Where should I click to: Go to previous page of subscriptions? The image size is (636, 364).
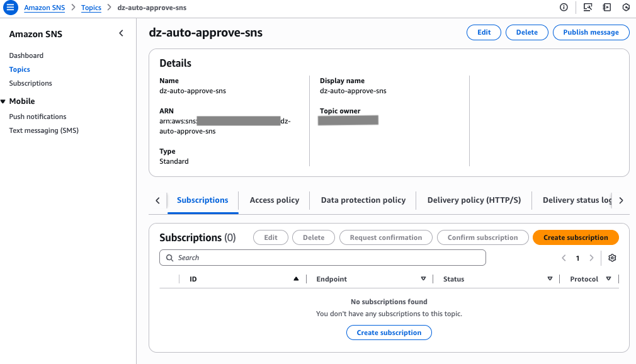tap(564, 258)
